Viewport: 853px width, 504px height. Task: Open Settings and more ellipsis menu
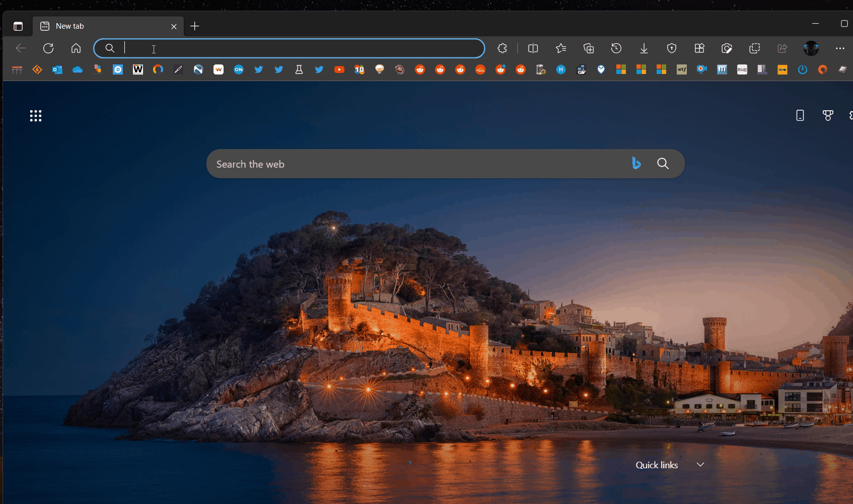(840, 48)
